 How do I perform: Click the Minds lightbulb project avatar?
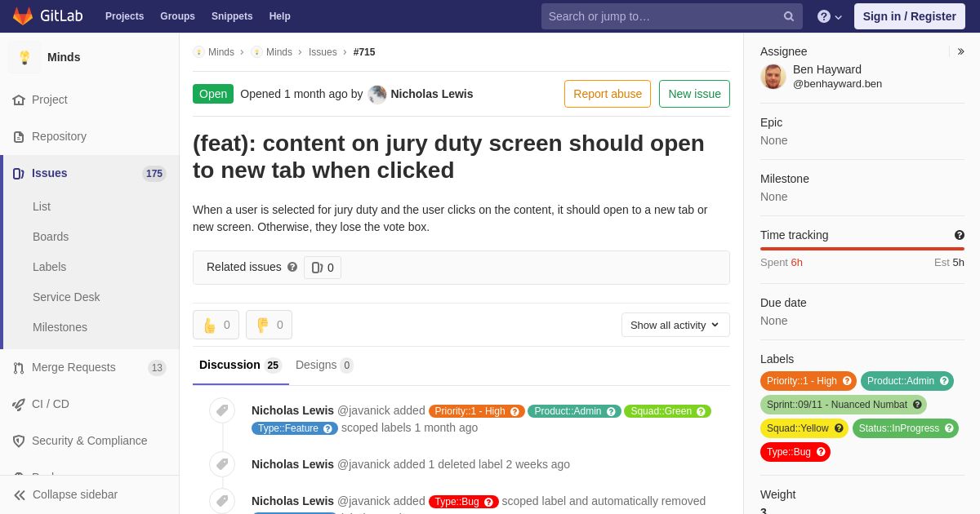[x=24, y=57]
